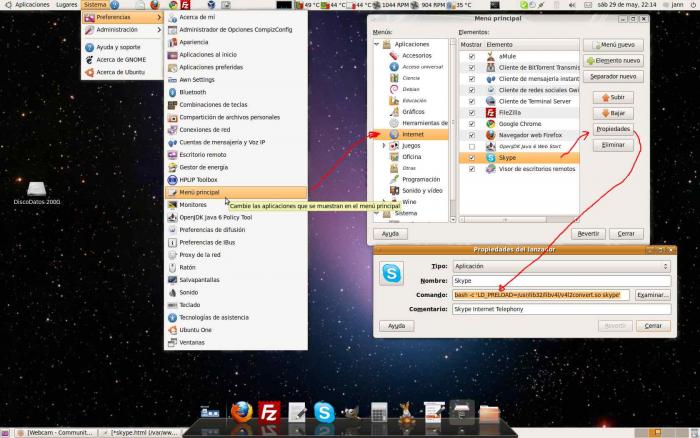The height and width of the screenshot is (438, 700).
Task: Expand the Juegos tree node
Action: (x=383, y=146)
